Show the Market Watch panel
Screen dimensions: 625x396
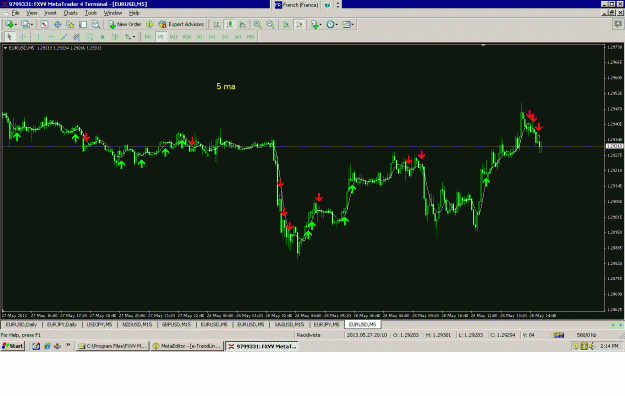44,24
